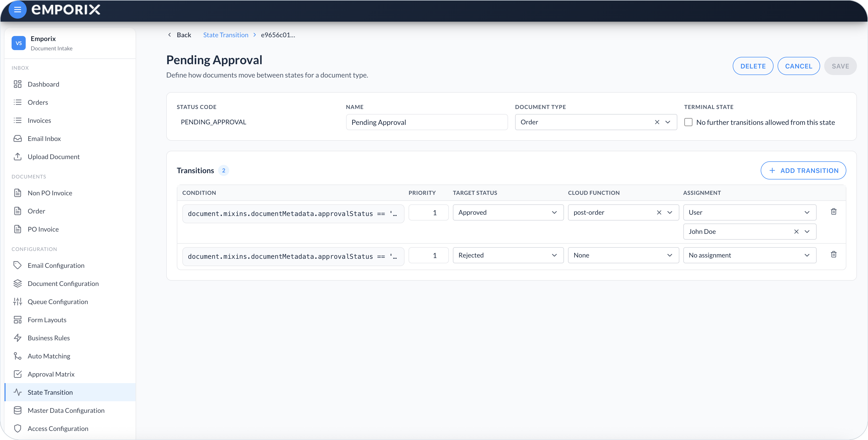868x440 pixels.
Task: Click the Emporix logo in header
Action: click(x=66, y=9)
